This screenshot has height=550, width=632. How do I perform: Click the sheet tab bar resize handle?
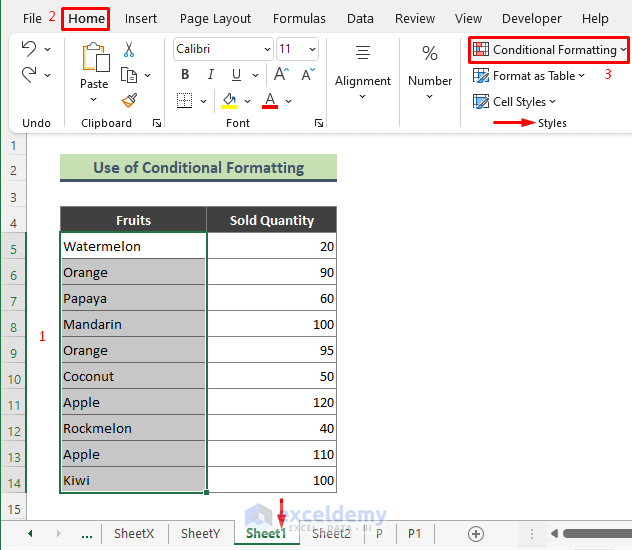(532, 534)
